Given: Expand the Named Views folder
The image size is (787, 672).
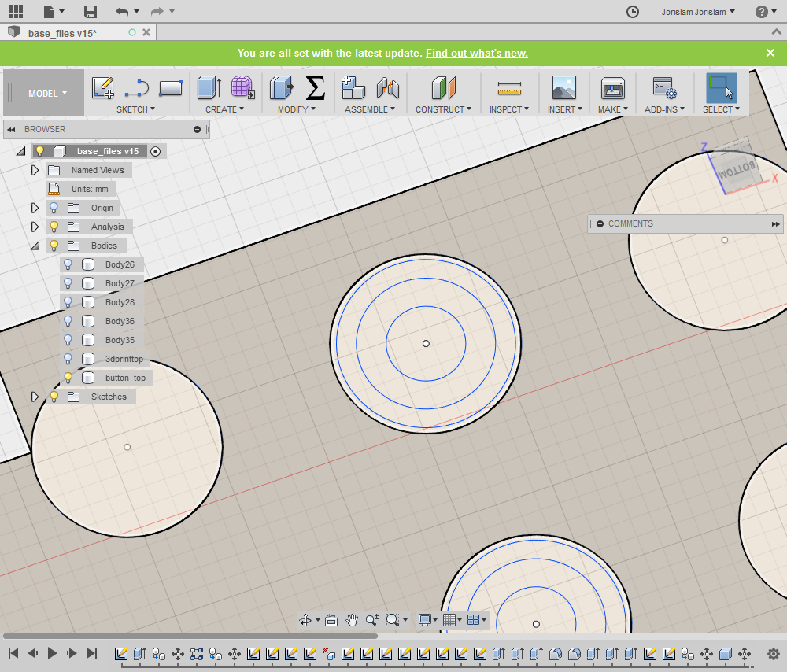Looking at the screenshot, I should click(x=35, y=170).
